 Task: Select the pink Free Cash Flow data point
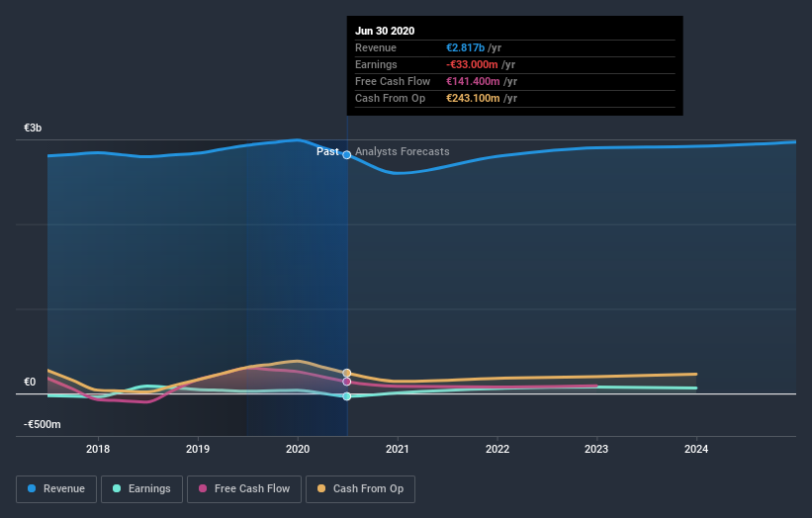347,382
